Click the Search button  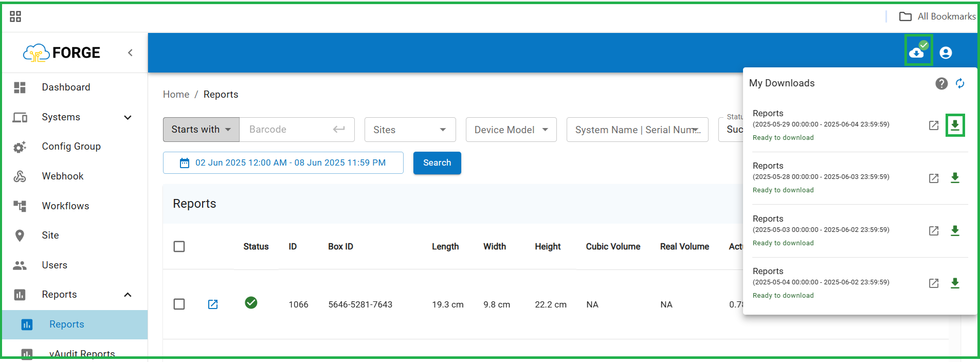coord(437,163)
